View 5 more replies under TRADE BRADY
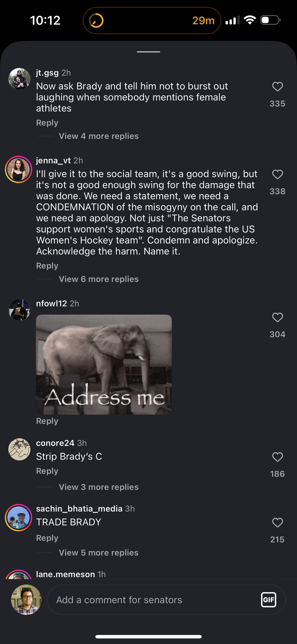This screenshot has width=297, height=644. pos(99,553)
